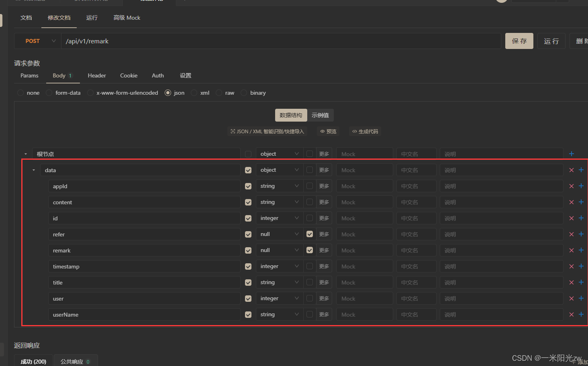The width and height of the screenshot is (588, 366).
Task: Add a field after appId
Action: pos(581,186)
